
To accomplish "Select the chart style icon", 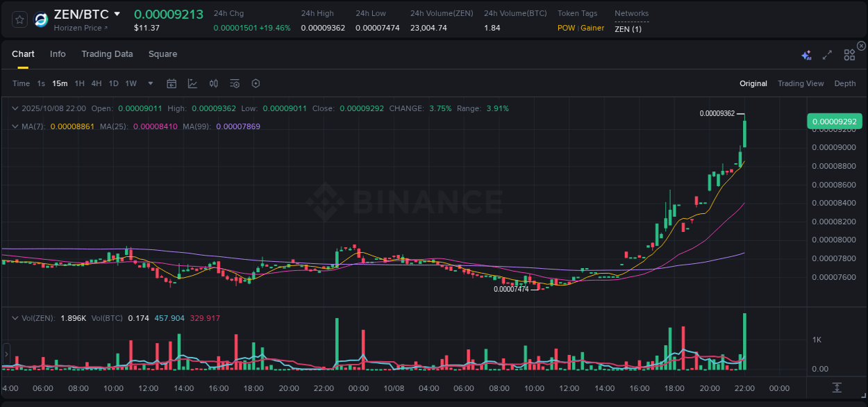I will click(192, 83).
